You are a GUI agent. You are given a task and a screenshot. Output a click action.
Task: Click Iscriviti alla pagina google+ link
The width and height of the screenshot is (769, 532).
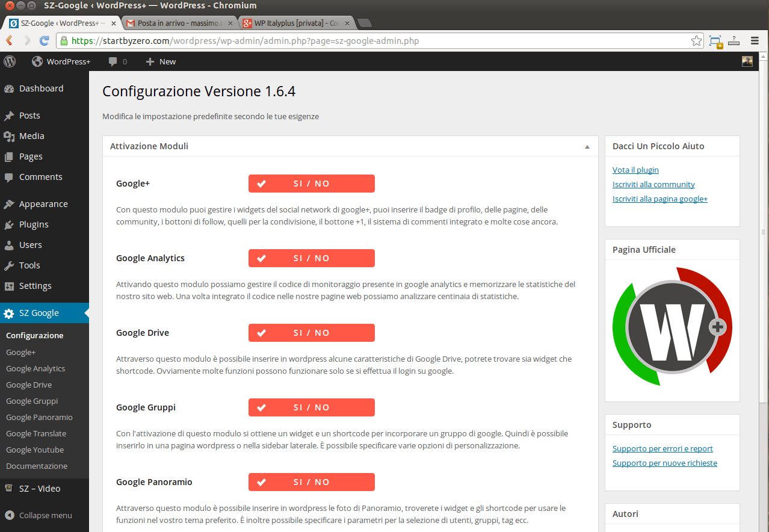tap(660, 199)
